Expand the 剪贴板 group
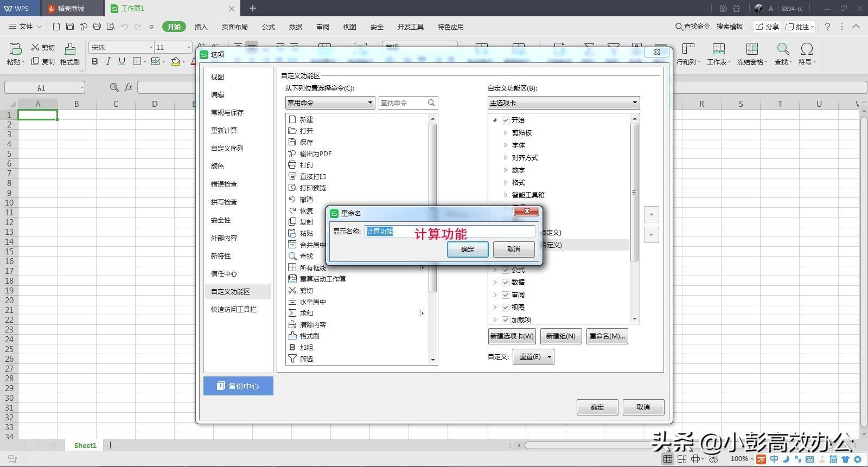The width and height of the screenshot is (868, 467). pyautogui.click(x=506, y=132)
